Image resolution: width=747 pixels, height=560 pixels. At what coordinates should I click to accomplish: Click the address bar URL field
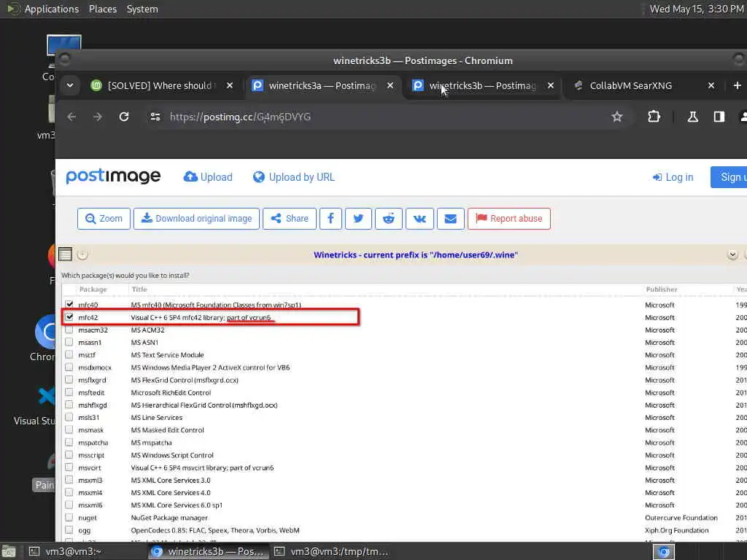pos(381,117)
